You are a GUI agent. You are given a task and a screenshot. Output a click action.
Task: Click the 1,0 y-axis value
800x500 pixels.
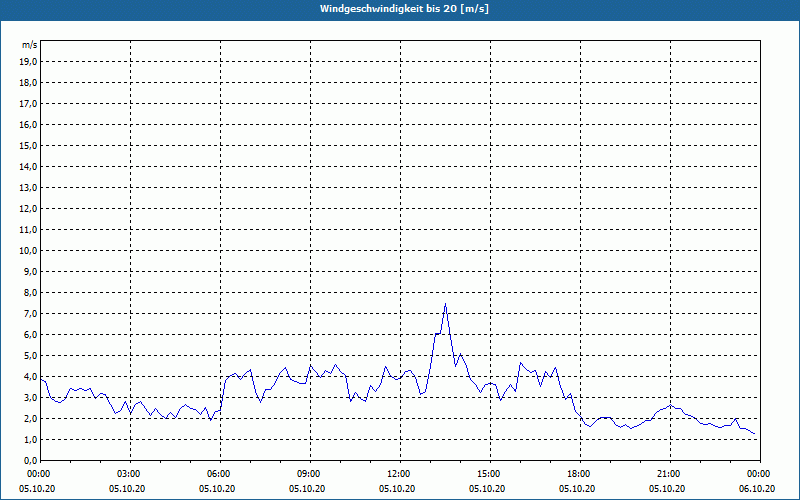[30, 439]
